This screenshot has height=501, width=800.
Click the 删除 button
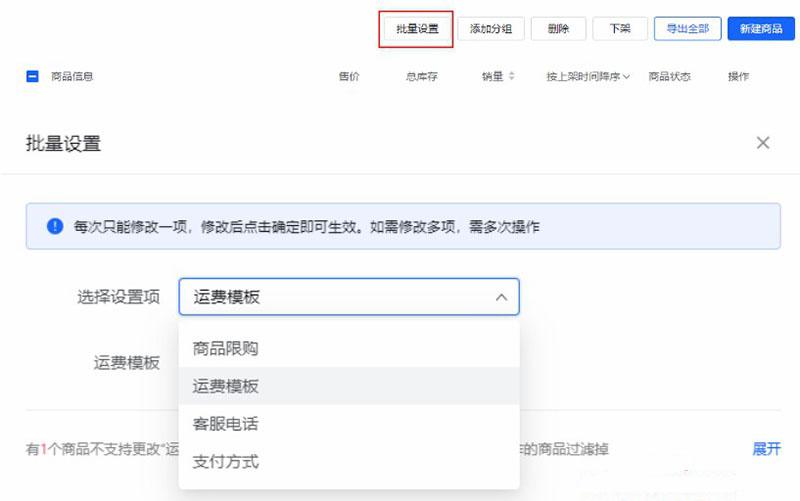pyautogui.click(x=558, y=29)
